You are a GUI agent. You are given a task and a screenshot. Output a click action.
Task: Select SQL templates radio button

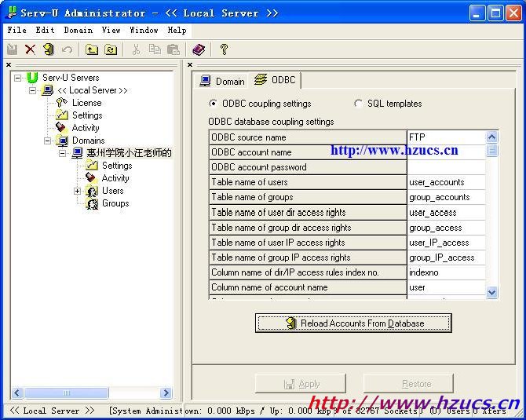359,104
